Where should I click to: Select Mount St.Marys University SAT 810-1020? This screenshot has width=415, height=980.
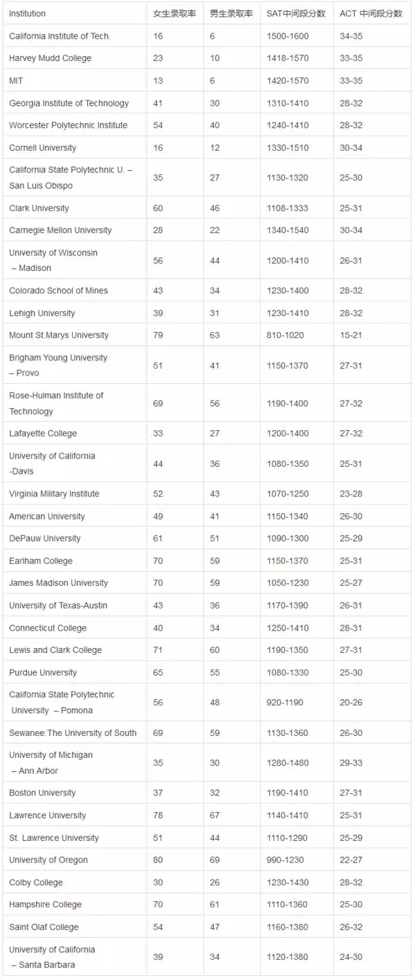[285, 335]
